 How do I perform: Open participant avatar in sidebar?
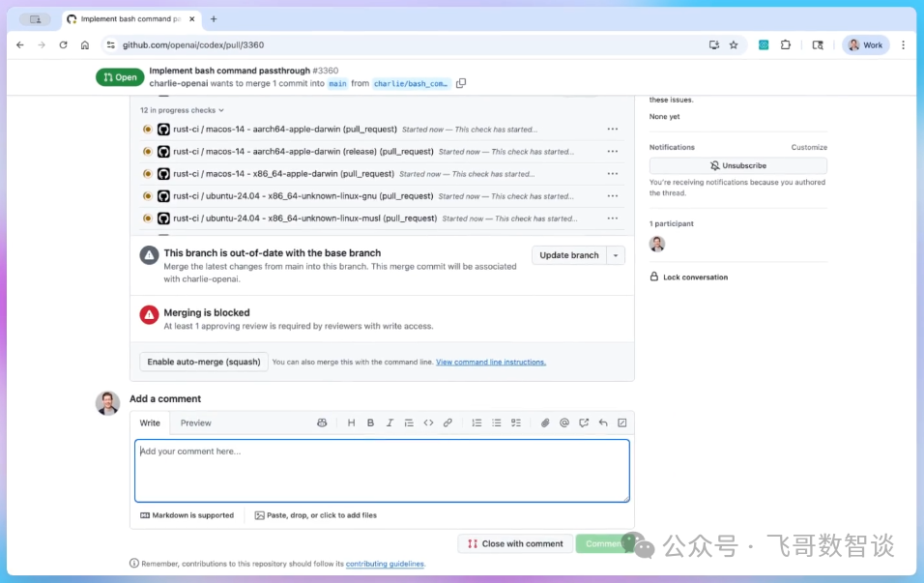coord(657,244)
